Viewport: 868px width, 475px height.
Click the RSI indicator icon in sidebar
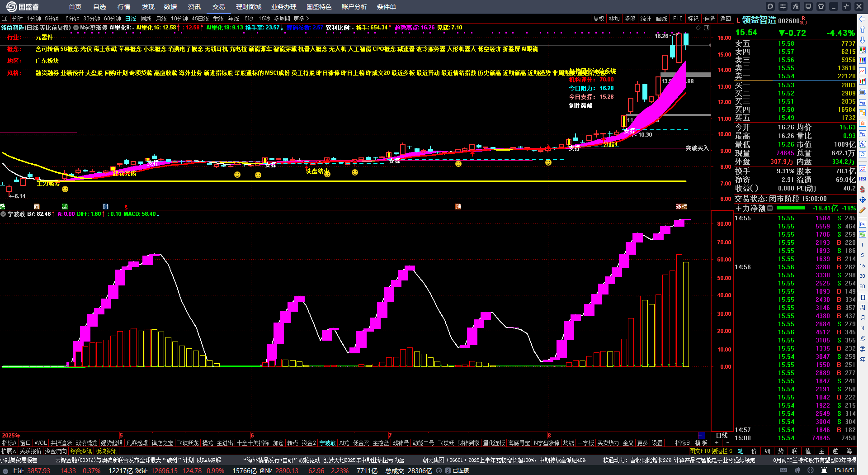(863, 179)
